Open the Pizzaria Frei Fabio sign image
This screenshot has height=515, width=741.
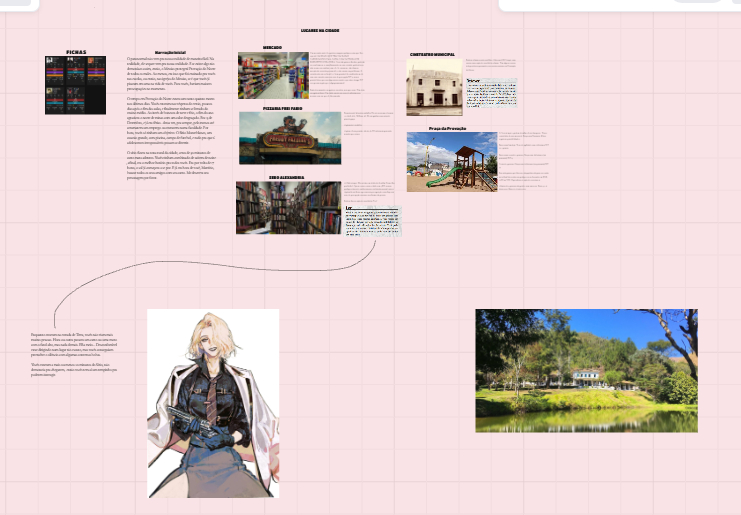275,138
